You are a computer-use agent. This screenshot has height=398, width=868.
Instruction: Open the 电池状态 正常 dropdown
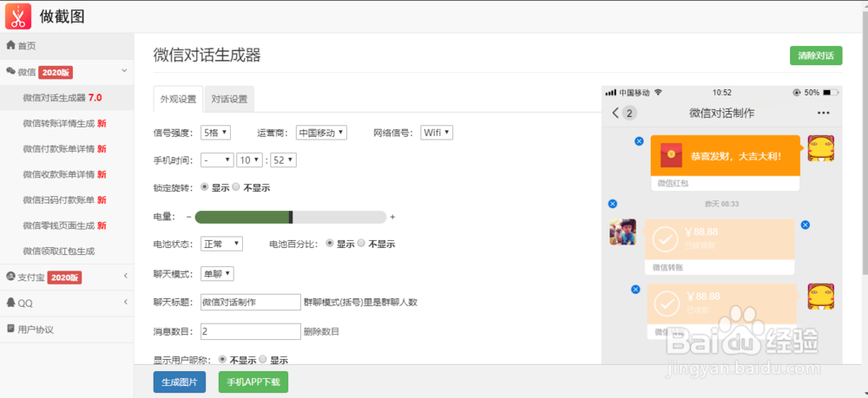tap(221, 244)
